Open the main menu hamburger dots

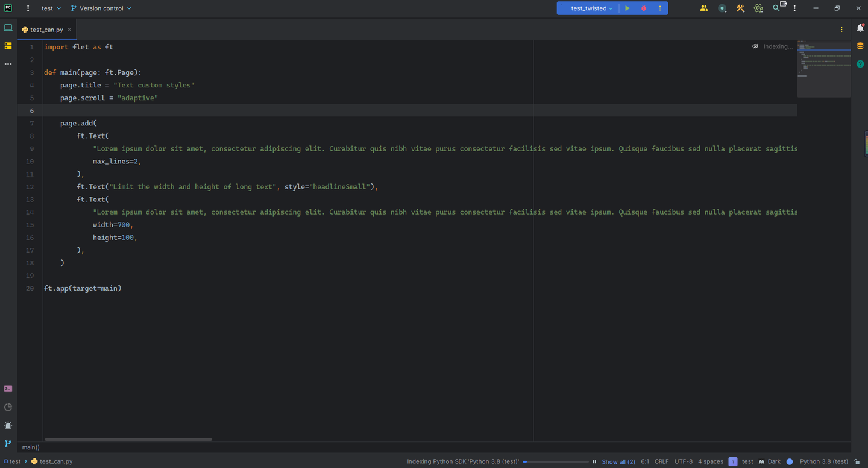pos(28,8)
